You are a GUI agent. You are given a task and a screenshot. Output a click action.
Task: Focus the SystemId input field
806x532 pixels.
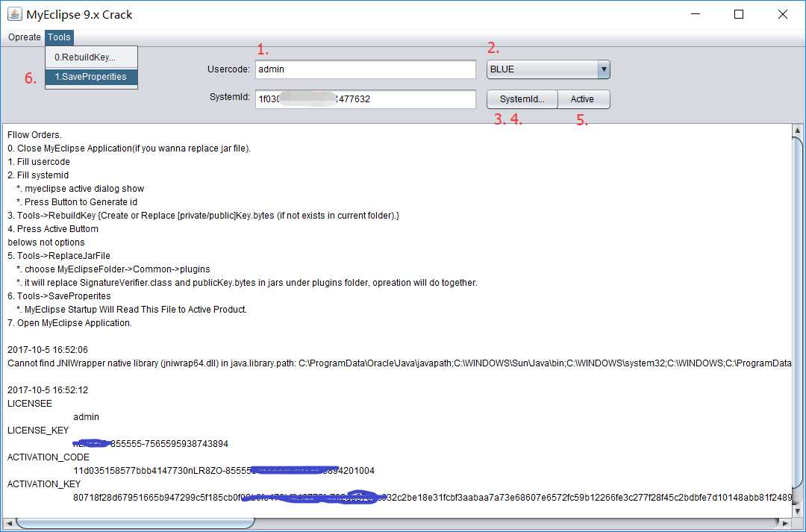click(366, 99)
